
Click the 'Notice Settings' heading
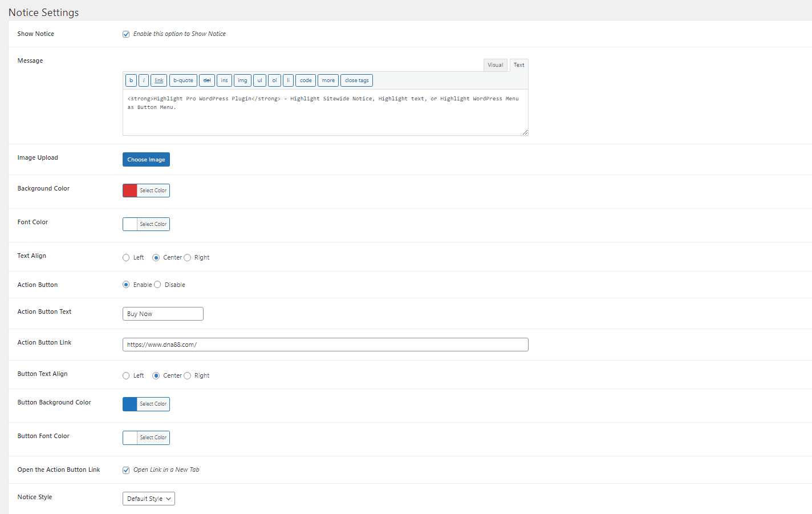pos(44,13)
